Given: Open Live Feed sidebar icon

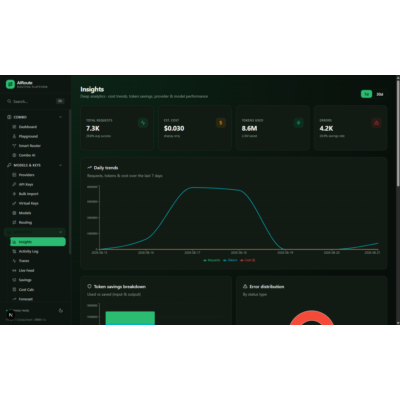Looking at the screenshot, I should [x=14, y=270].
